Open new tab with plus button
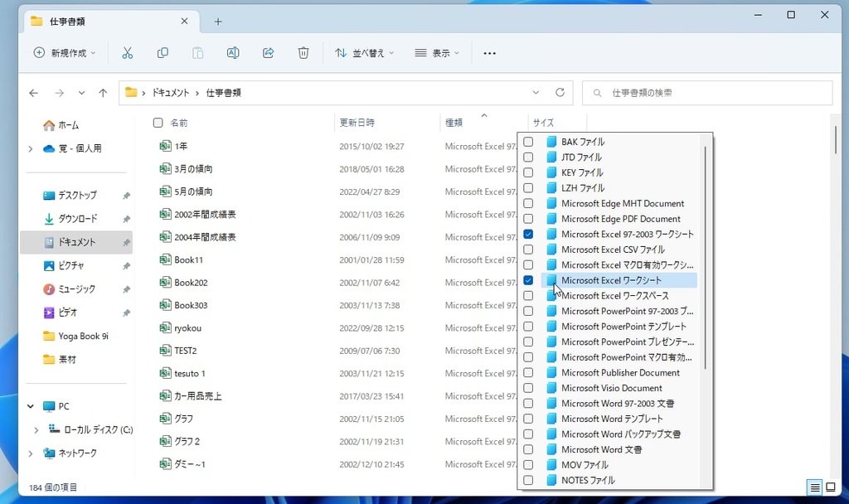 218,22
